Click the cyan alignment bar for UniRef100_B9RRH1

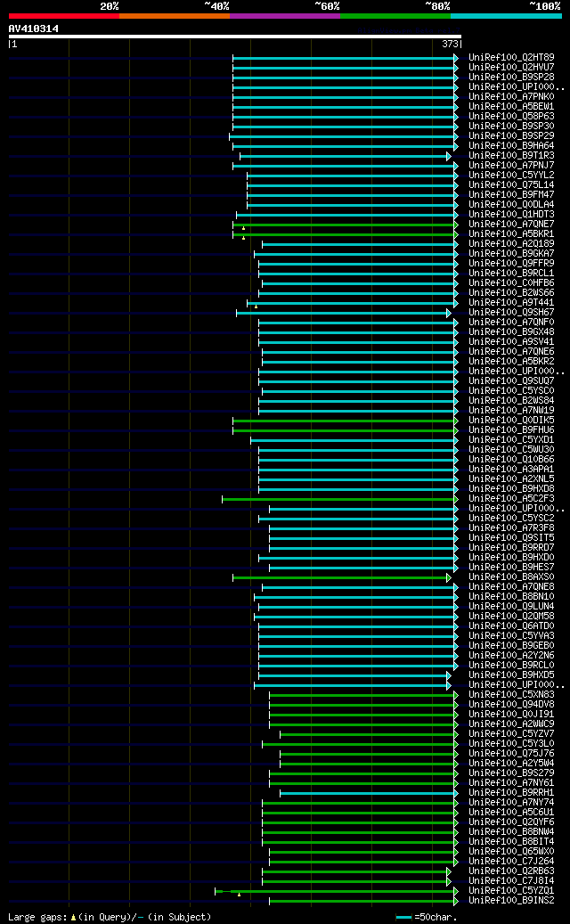click(x=368, y=793)
